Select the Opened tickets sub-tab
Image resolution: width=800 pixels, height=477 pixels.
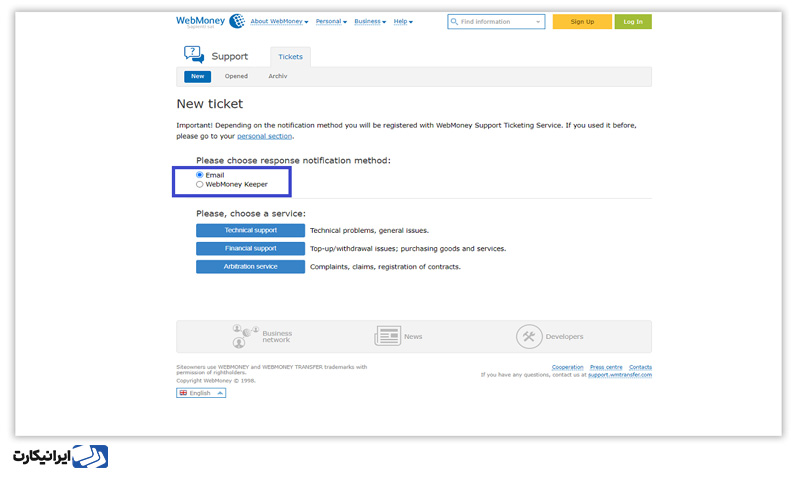click(236, 77)
